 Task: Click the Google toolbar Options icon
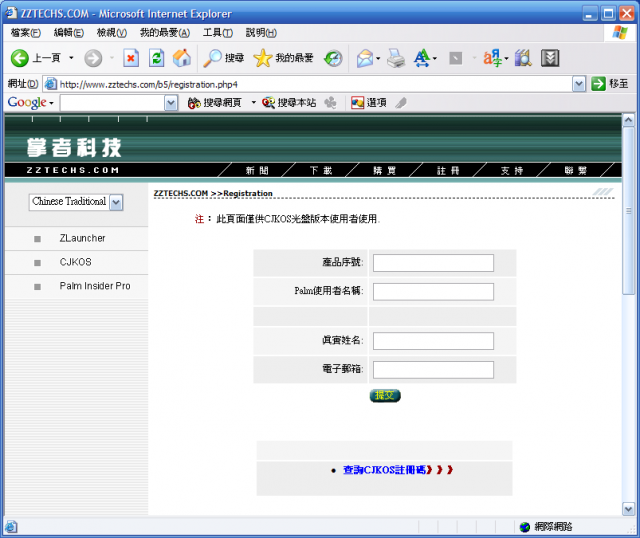pyautogui.click(x=358, y=103)
